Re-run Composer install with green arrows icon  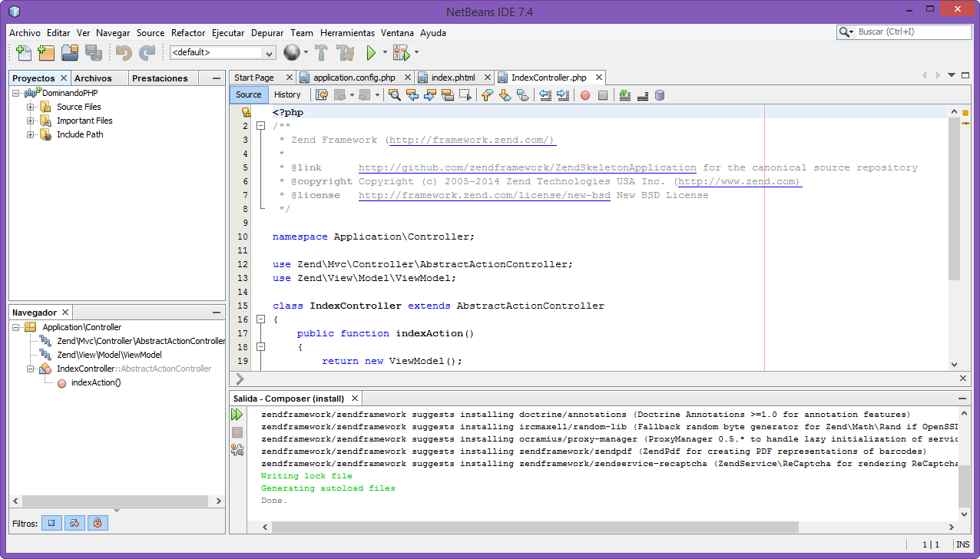coord(237,413)
